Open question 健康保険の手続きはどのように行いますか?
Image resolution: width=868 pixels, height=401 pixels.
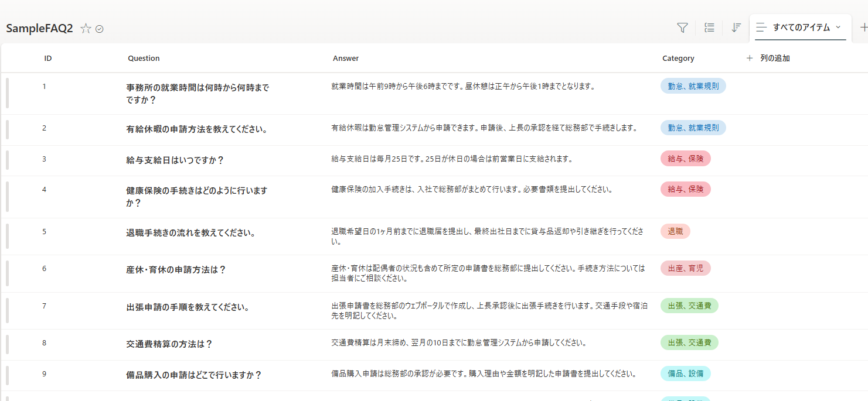pyautogui.click(x=197, y=197)
